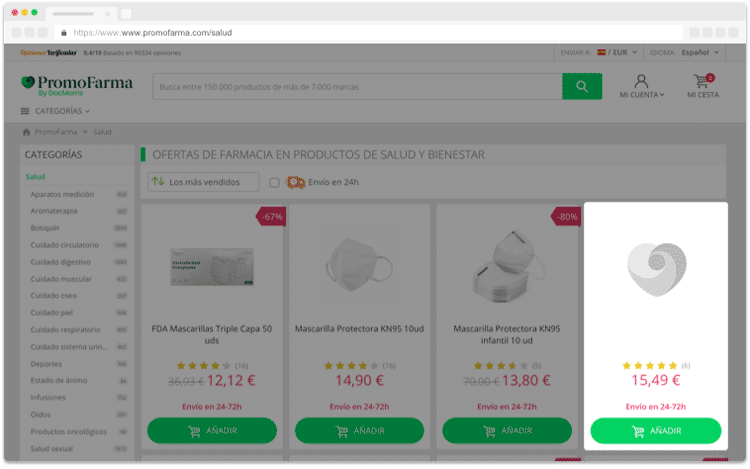
Task: Add Mascarilla Protectora KN95 10ud to cart
Action: tap(359, 430)
